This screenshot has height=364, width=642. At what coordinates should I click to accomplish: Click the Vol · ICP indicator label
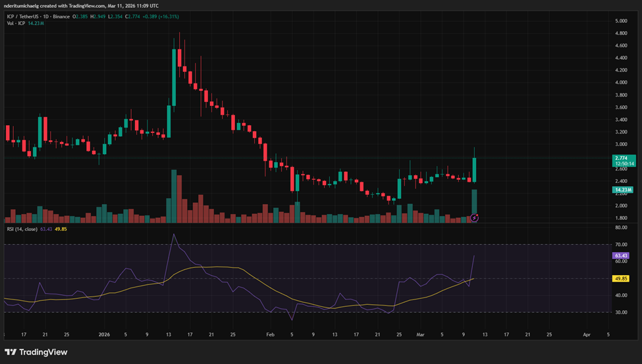click(16, 23)
